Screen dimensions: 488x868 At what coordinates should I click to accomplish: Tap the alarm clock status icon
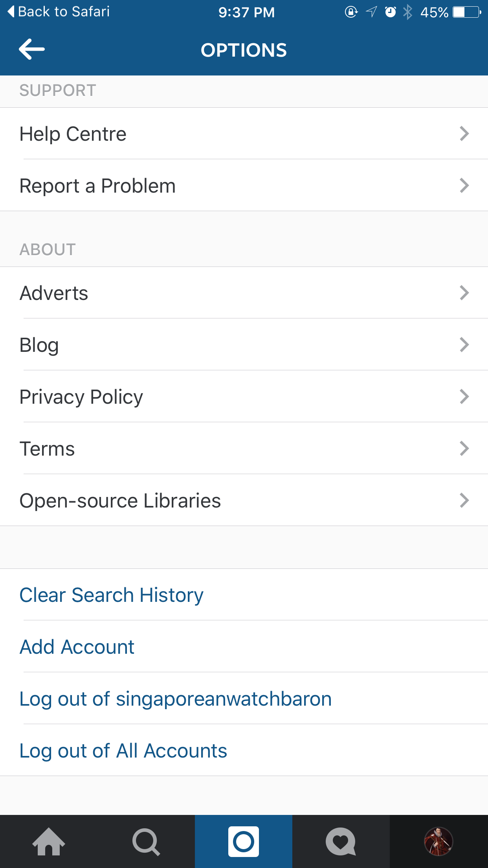(390, 12)
